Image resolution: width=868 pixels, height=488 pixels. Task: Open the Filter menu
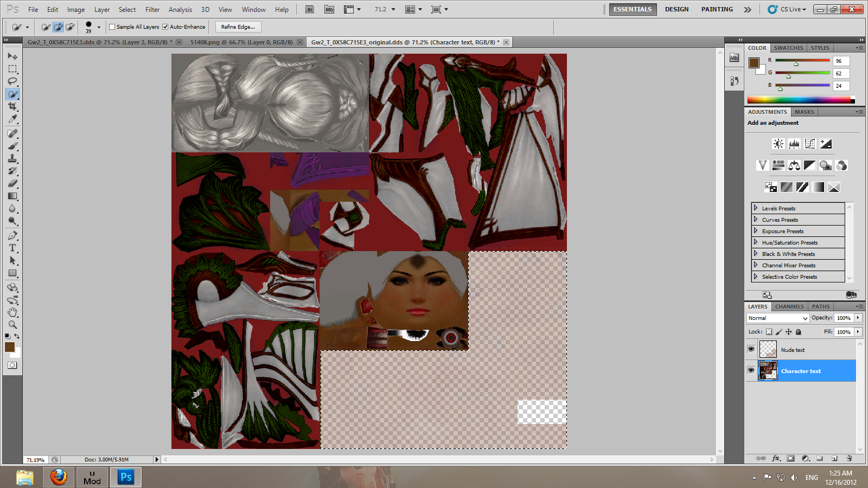click(x=152, y=10)
